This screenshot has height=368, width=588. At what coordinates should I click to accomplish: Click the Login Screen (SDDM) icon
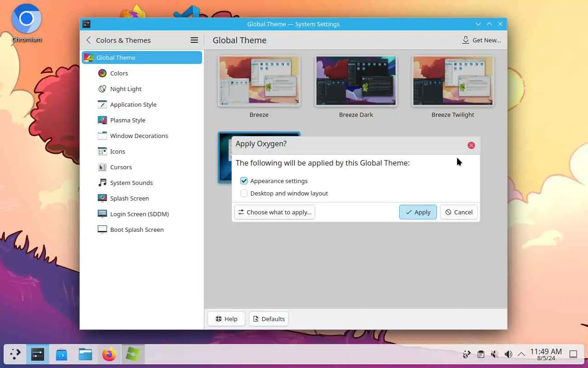pos(102,214)
